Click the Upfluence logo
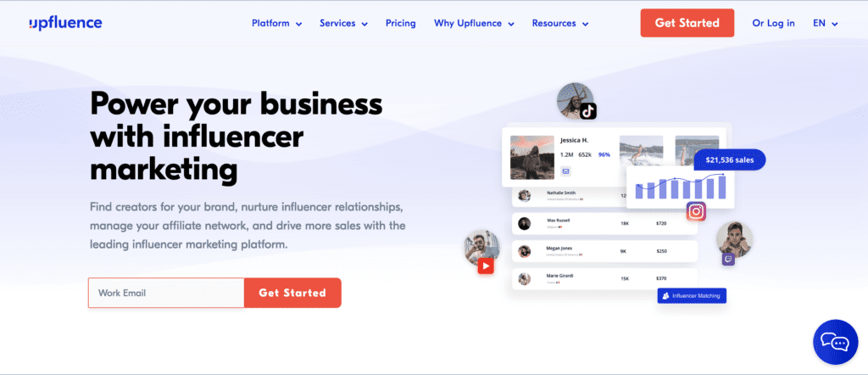This screenshot has height=375, width=868. (65, 23)
